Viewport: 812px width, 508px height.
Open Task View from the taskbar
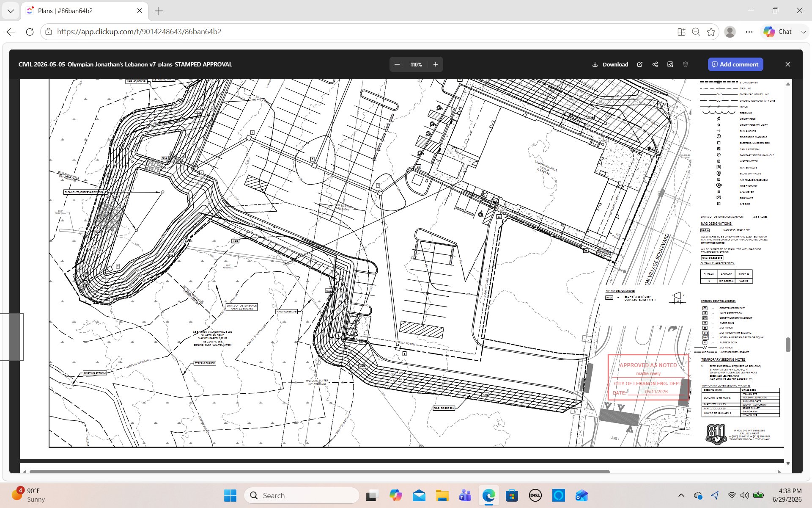pyautogui.click(x=372, y=495)
